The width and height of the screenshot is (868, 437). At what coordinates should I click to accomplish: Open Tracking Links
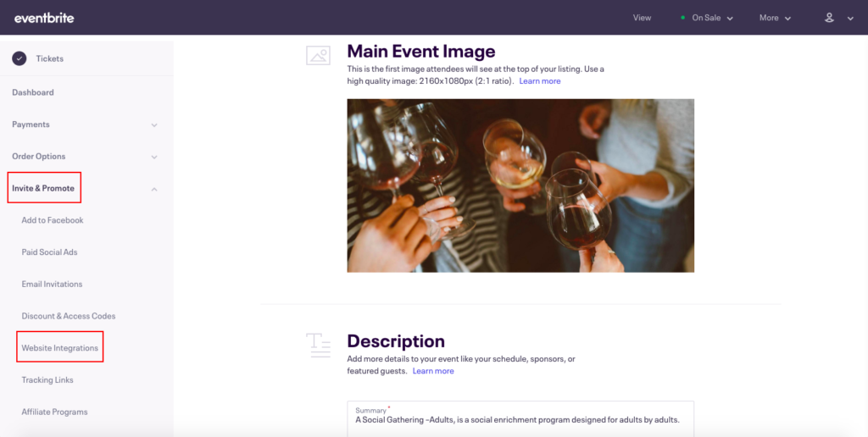click(47, 380)
